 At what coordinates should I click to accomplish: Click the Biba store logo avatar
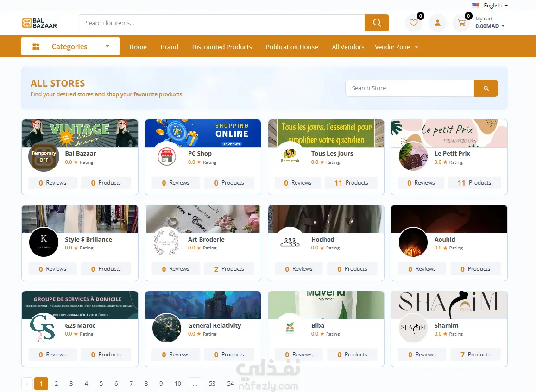pyautogui.click(x=290, y=328)
